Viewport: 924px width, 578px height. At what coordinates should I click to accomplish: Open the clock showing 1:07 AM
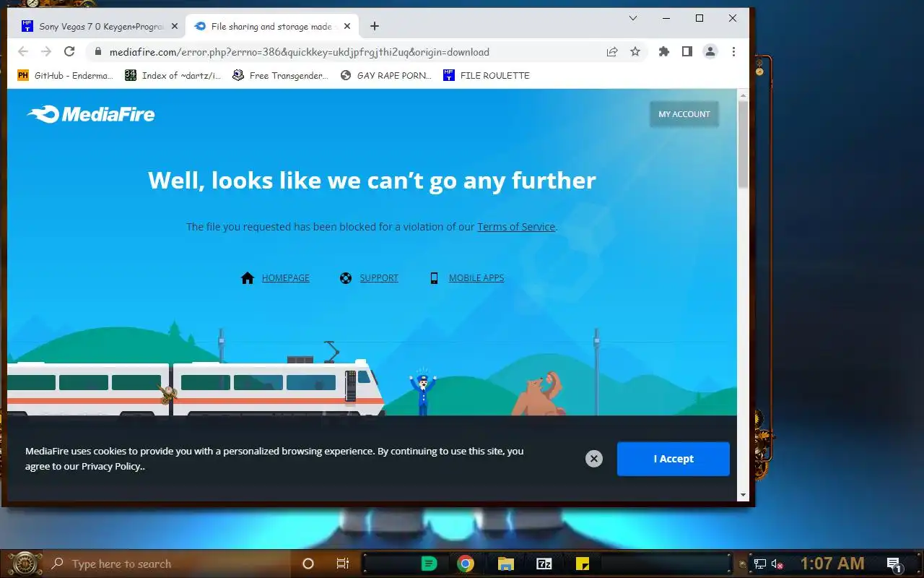(x=832, y=564)
